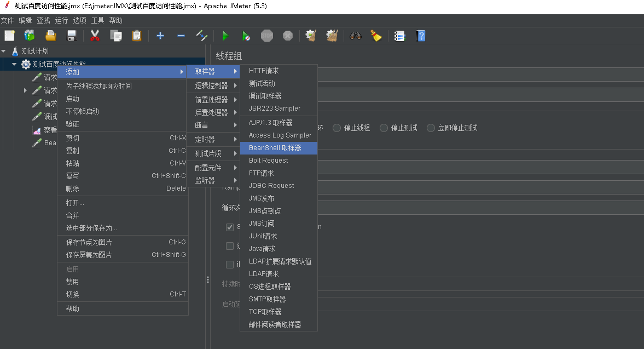Image resolution: width=644 pixels, height=349 pixels.
Task: Choose JSR223 Sampler entry
Action: pyautogui.click(x=279, y=108)
